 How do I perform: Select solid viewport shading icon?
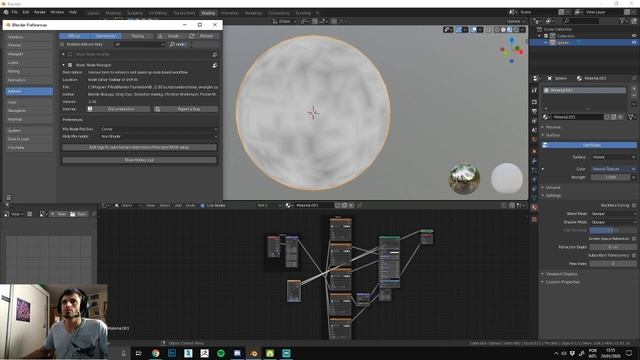[503, 29]
